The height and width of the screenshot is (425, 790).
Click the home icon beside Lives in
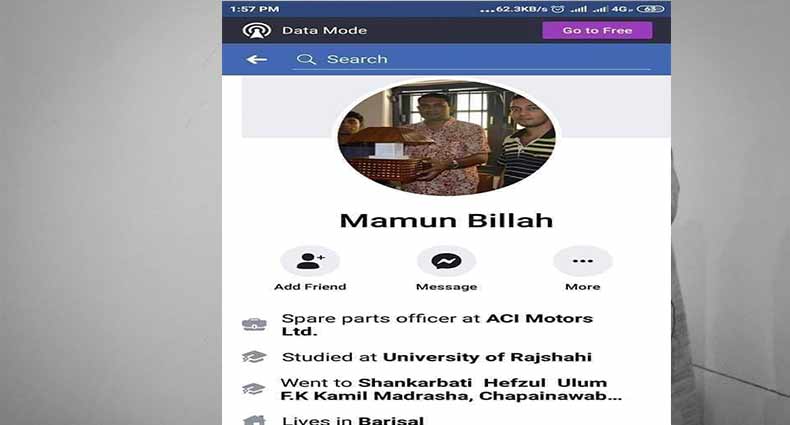[x=254, y=420]
